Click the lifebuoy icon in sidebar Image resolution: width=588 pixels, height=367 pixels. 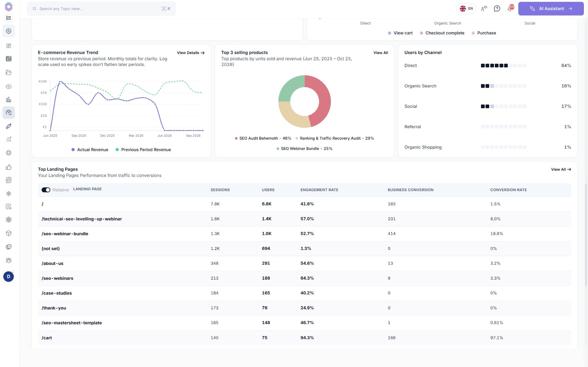coord(9,153)
